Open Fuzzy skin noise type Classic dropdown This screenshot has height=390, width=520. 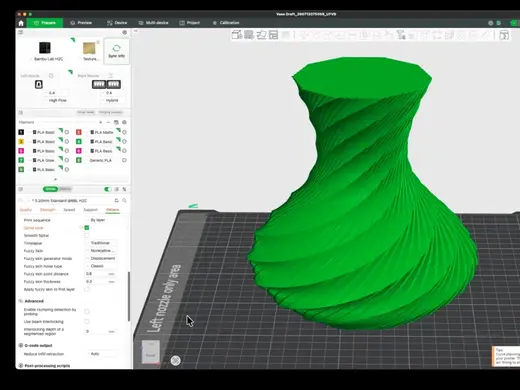tap(101, 266)
